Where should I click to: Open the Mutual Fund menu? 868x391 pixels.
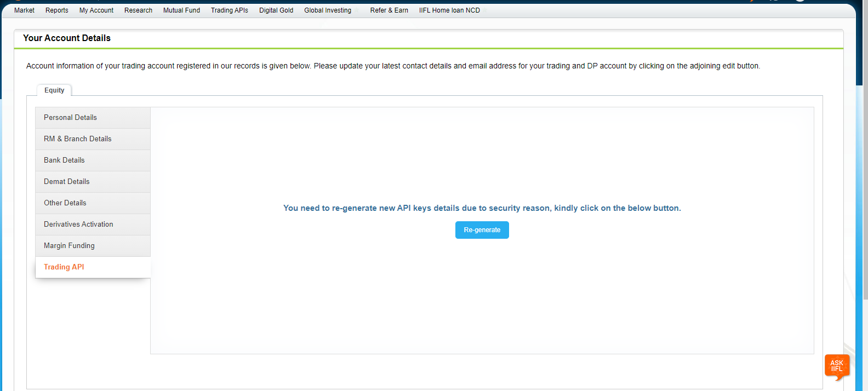pos(181,10)
